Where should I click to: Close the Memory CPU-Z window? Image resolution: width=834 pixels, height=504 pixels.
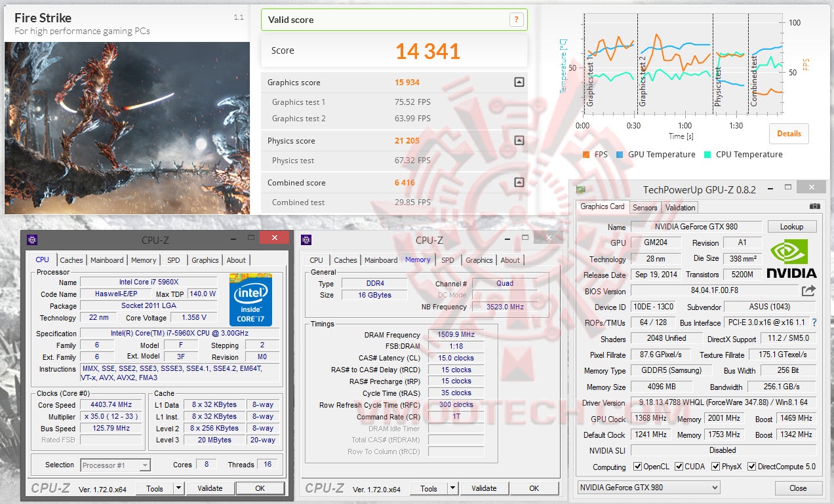pyautogui.click(x=548, y=237)
